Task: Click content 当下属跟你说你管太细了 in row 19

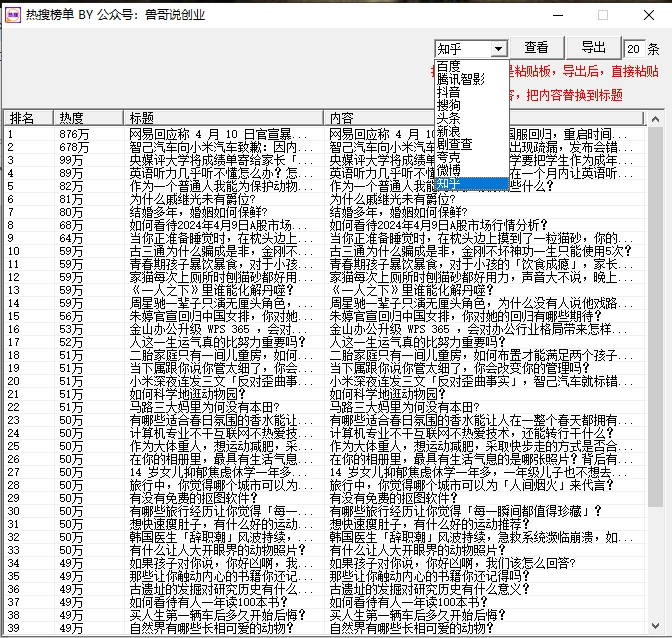Action: [x=459, y=368]
